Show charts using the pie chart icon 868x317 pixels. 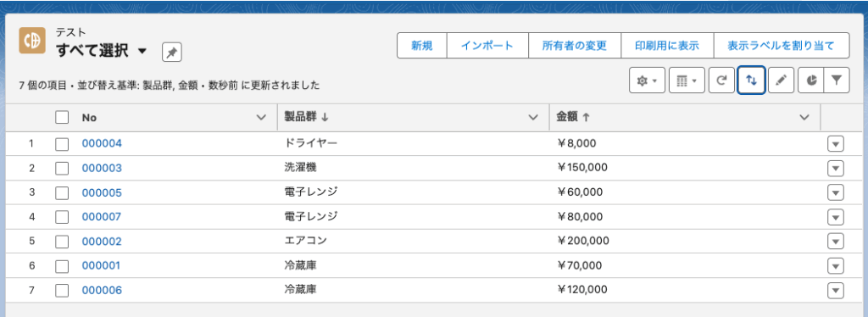[x=811, y=81]
